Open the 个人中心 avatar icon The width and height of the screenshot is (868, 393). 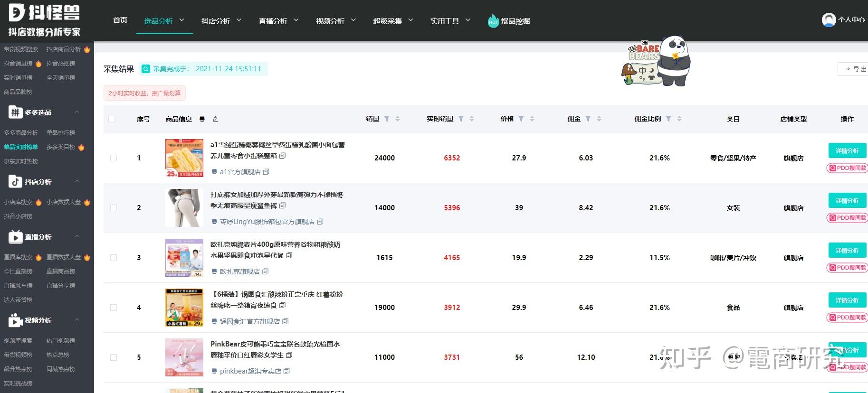(x=829, y=19)
